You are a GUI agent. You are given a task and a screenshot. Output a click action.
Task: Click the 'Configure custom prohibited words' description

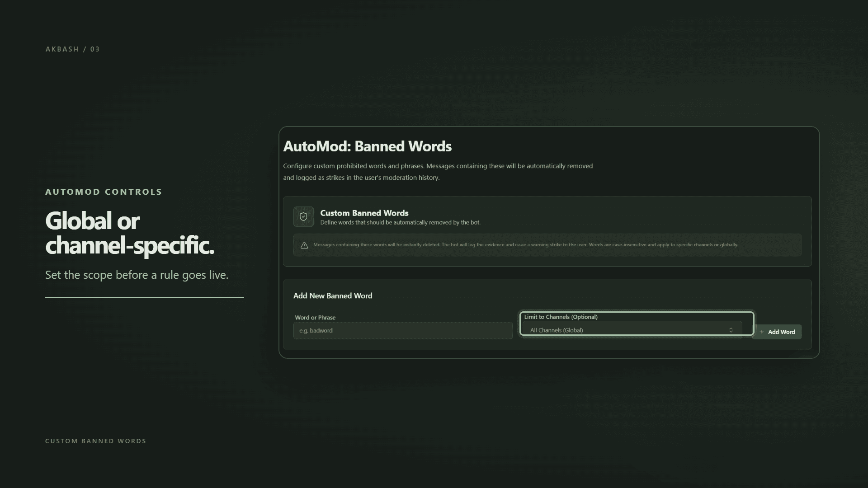438,172
